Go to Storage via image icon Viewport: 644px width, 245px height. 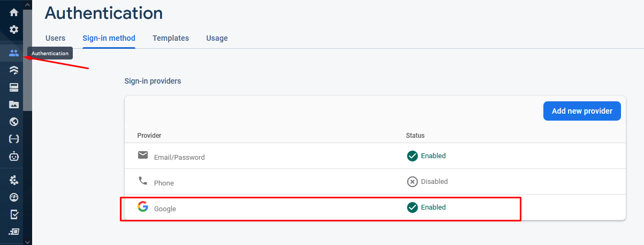tap(14, 105)
